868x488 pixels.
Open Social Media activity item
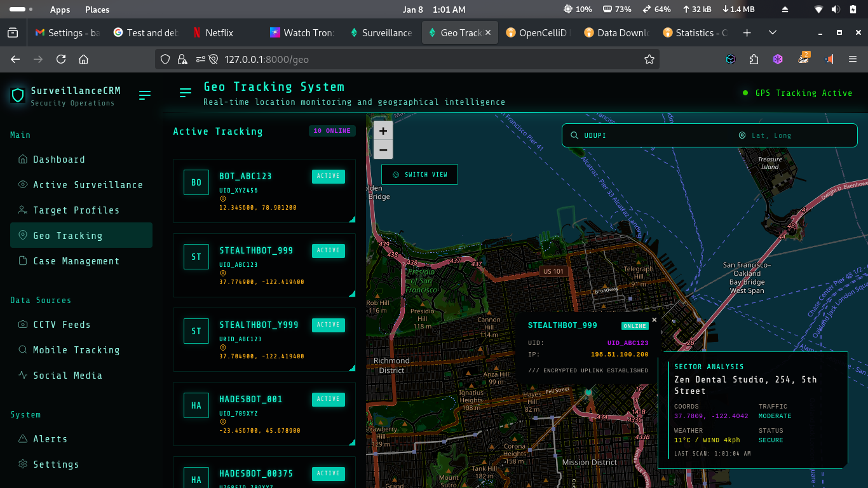click(x=67, y=376)
